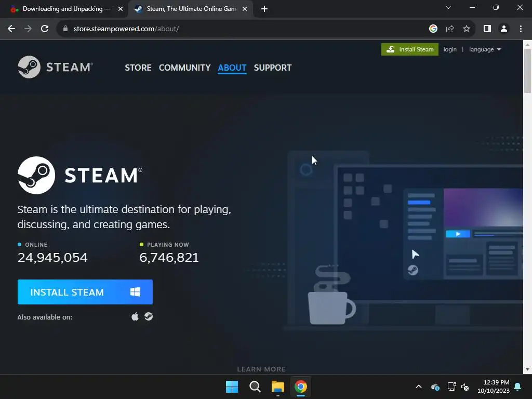
Task: Expand the language dropdown
Action: [x=485, y=49]
